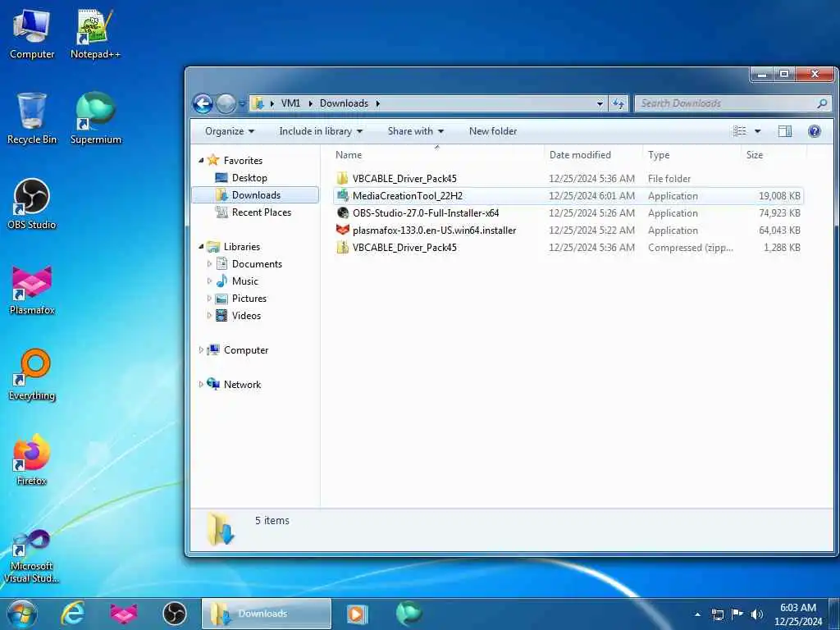Click the Explorer Back navigation arrow
The image size is (840, 630).
click(x=203, y=103)
